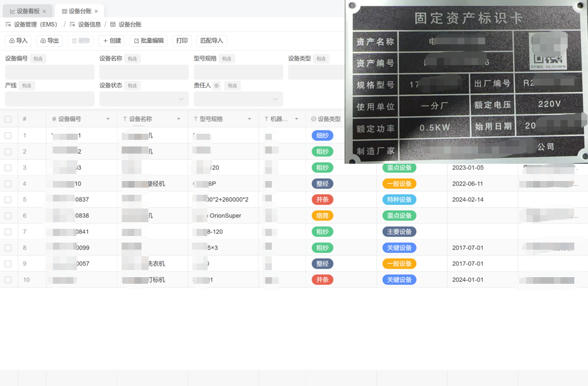Go to 设备信息 in the breadcrumb
Viewport: 588px width, 386px height.
(x=89, y=24)
